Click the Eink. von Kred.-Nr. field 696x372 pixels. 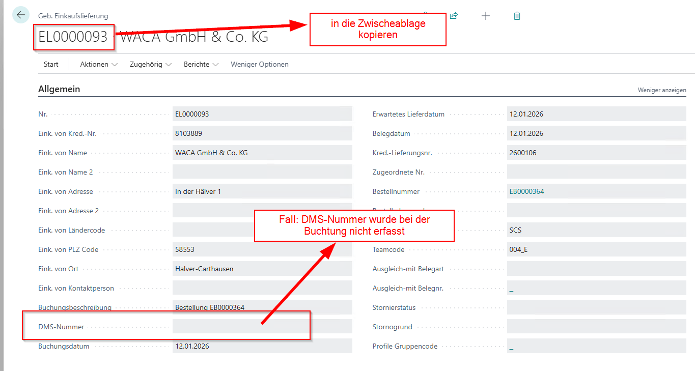(x=262, y=133)
